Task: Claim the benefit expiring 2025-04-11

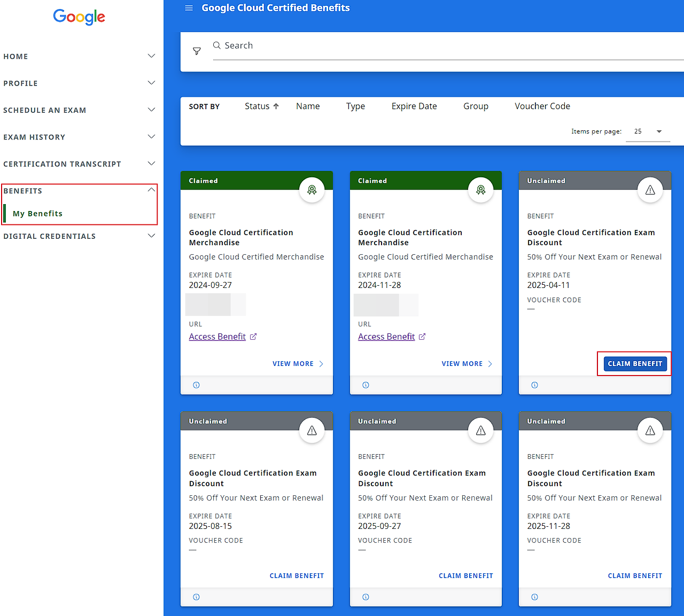Action: click(635, 364)
